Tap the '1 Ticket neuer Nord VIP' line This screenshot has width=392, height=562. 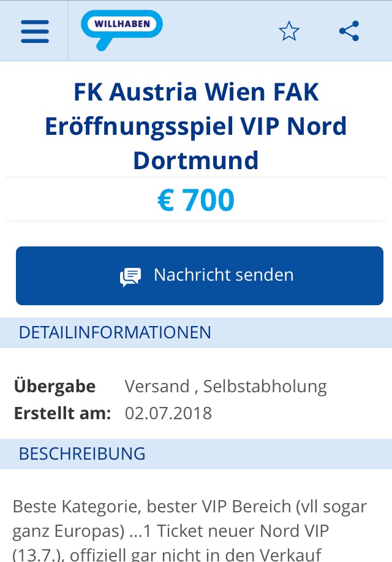(236, 531)
